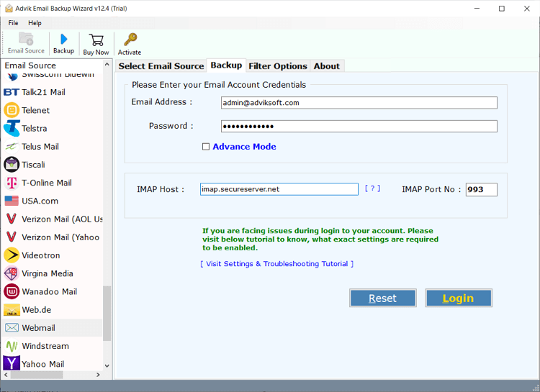Viewport: 540px width, 392px height.
Task: Select the Webmail envelope icon
Action: point(12,328)
